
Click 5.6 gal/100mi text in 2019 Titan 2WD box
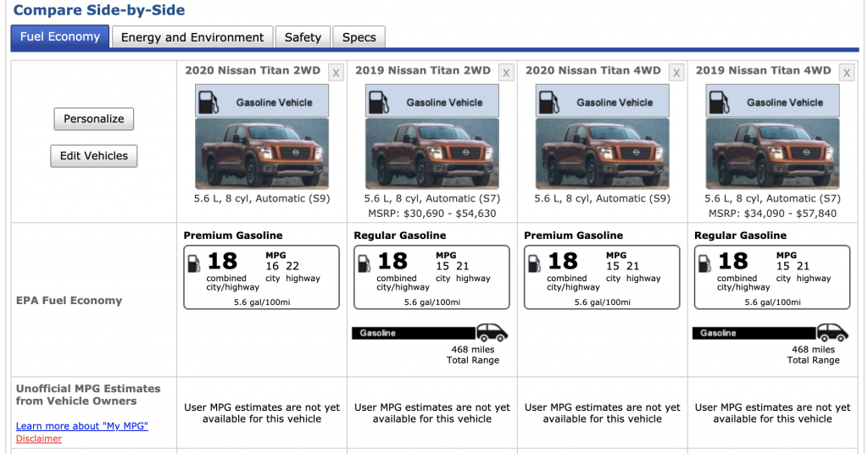(x=431, y=302)
